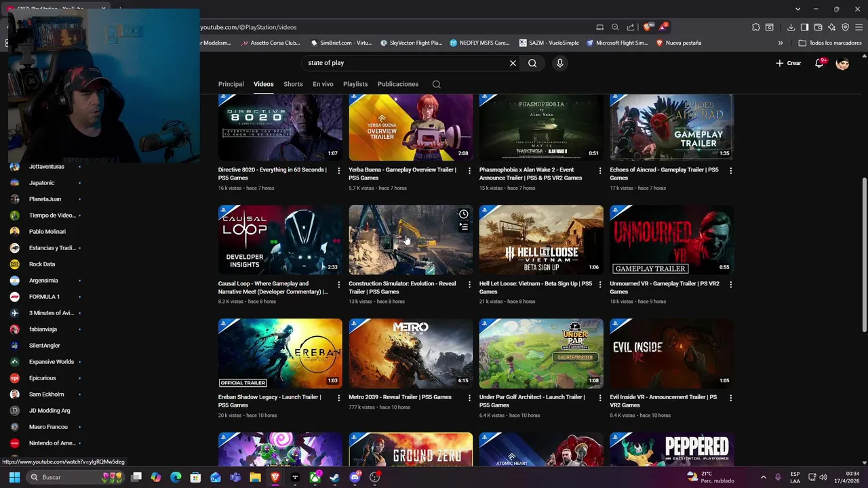868x488 pixels.
Task: Open the Brave Leo AI sparkle icon
Action: click(832, 27)
